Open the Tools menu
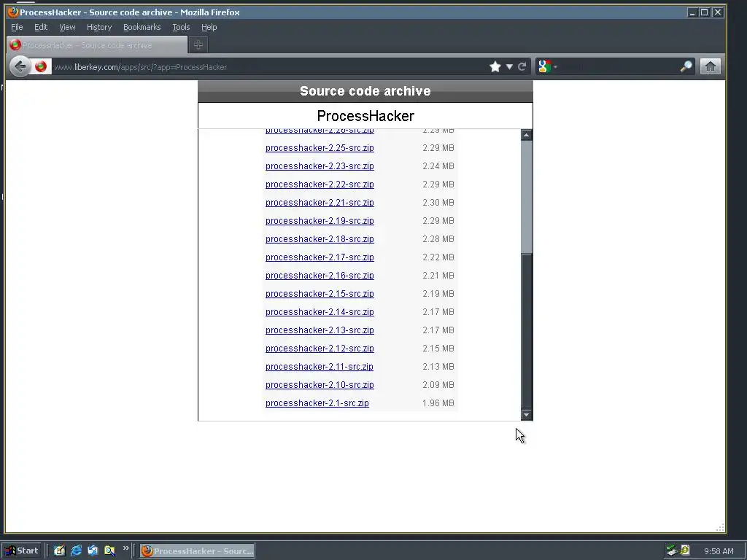This screenshot has height=560, width=747. [x=181, y=27]
